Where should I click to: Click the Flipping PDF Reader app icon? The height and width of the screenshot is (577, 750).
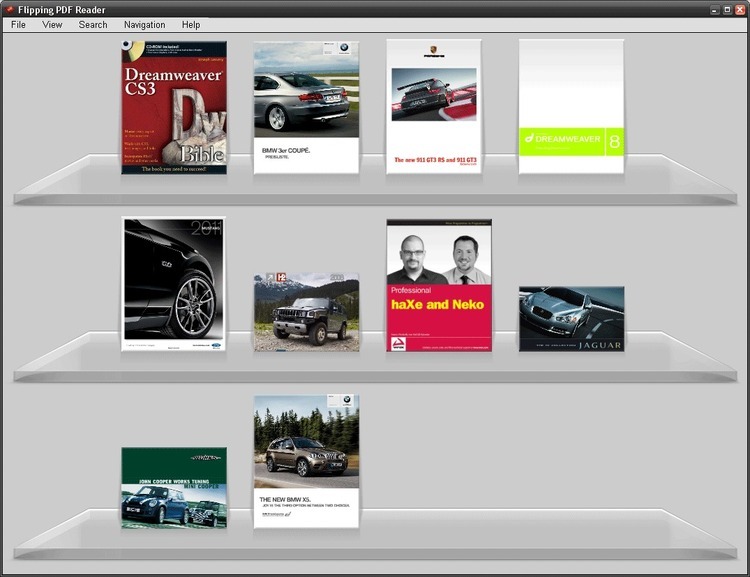pyautogui.click(x=9, y=9)
